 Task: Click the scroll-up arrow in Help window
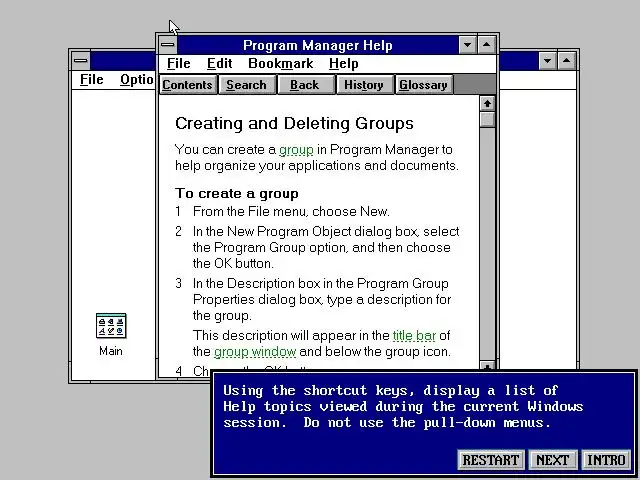(487, 104)
